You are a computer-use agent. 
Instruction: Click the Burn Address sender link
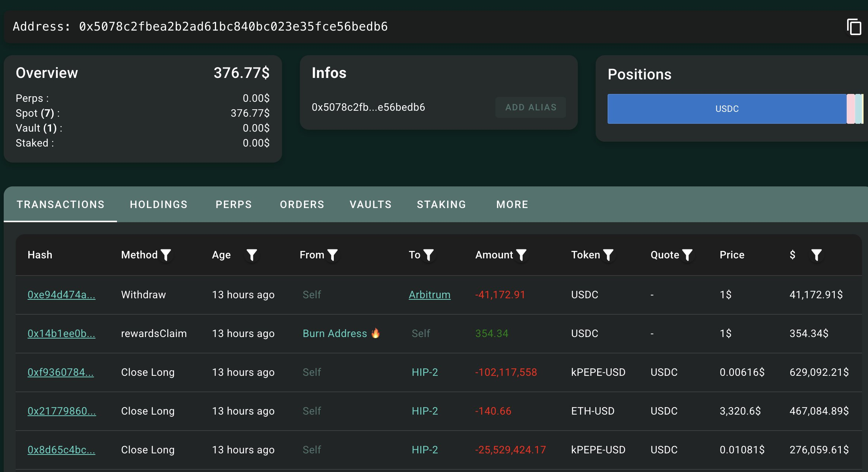335,333
